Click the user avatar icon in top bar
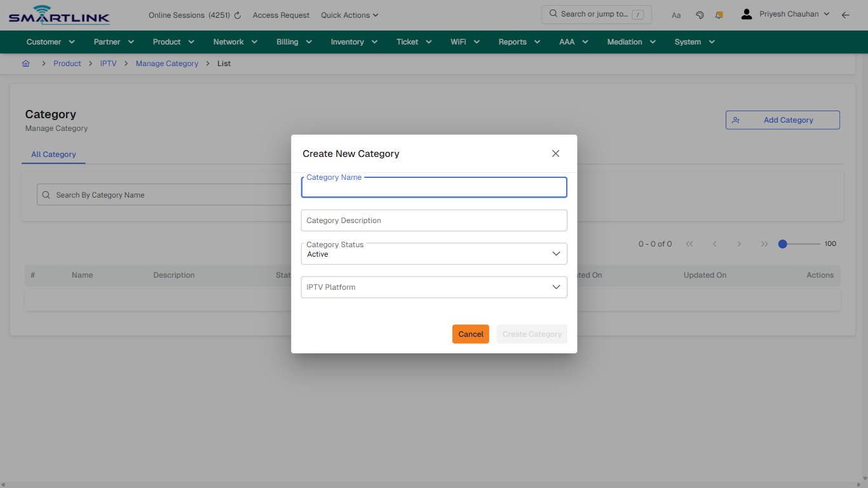Viewport: 868px width, 488px height. 746,13
